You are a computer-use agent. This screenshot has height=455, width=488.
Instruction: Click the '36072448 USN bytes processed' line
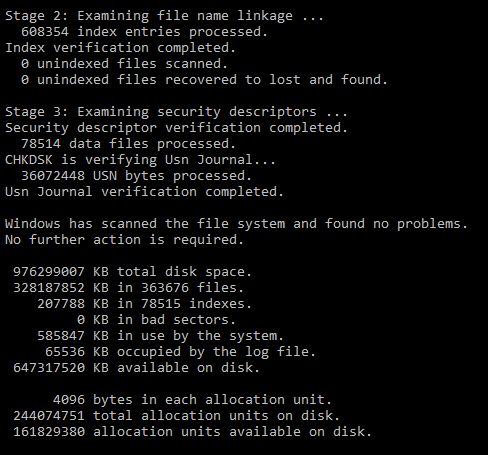[136, 176]
